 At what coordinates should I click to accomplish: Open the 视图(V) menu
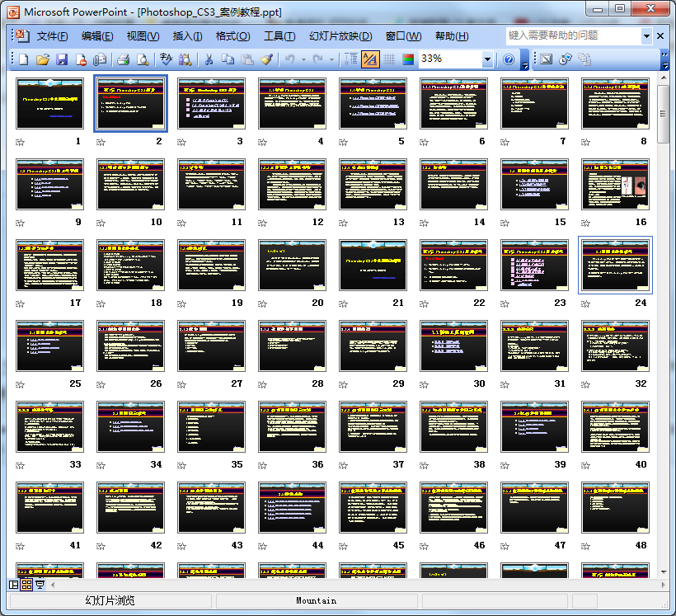point(143,36)
